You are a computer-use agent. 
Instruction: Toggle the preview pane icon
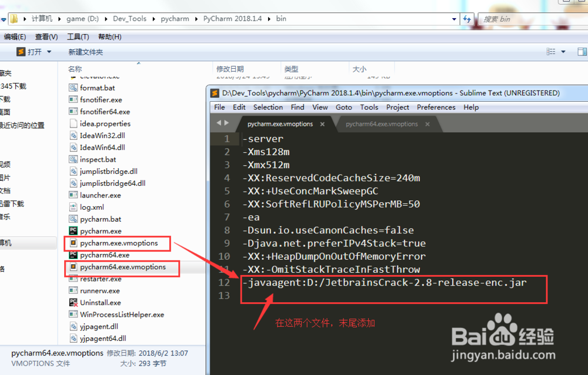pos(582,51)
